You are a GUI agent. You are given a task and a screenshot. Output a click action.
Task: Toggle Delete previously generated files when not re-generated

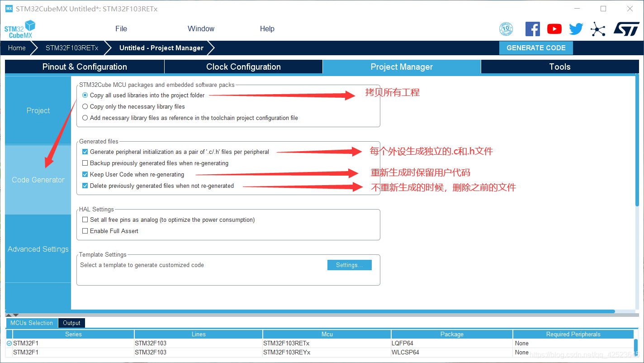[85, 186]
